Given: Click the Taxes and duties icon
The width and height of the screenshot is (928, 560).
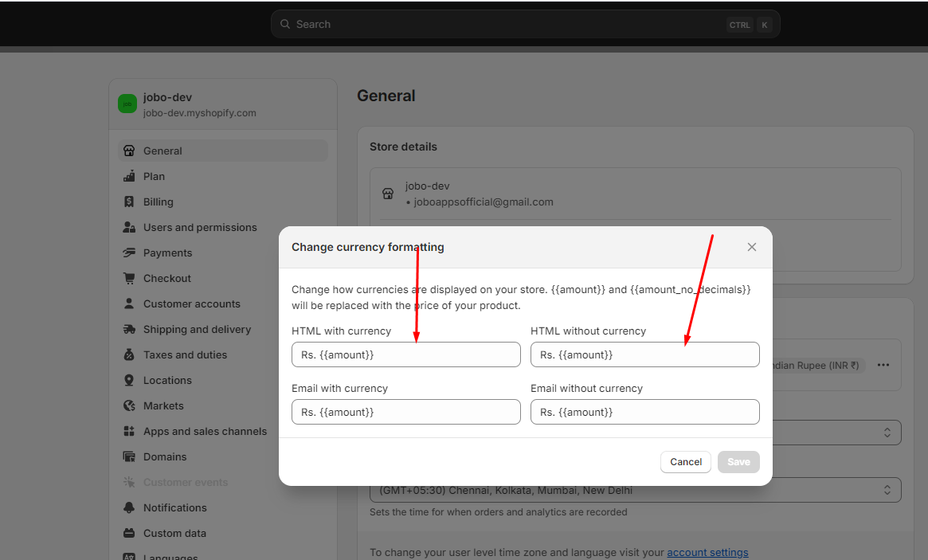Looking at the screenshot, I should click(129, 354).
